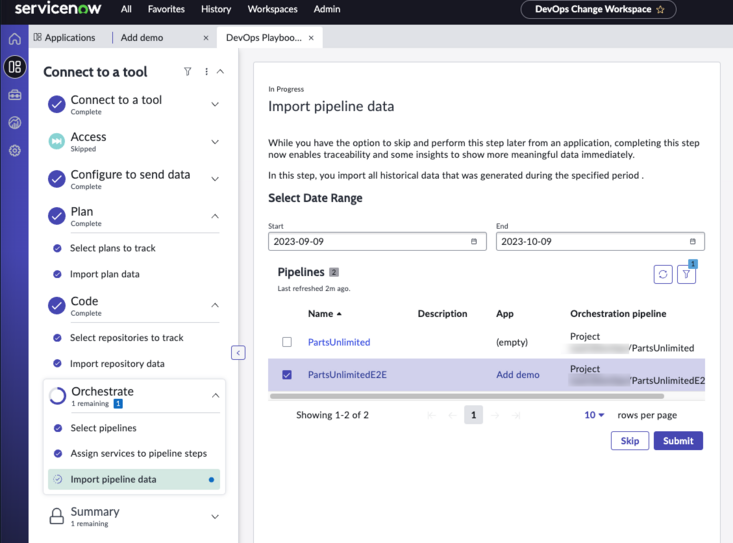Open the PartsUnlimited pipeline link
The image size is (733, 543).
(339, 342)
